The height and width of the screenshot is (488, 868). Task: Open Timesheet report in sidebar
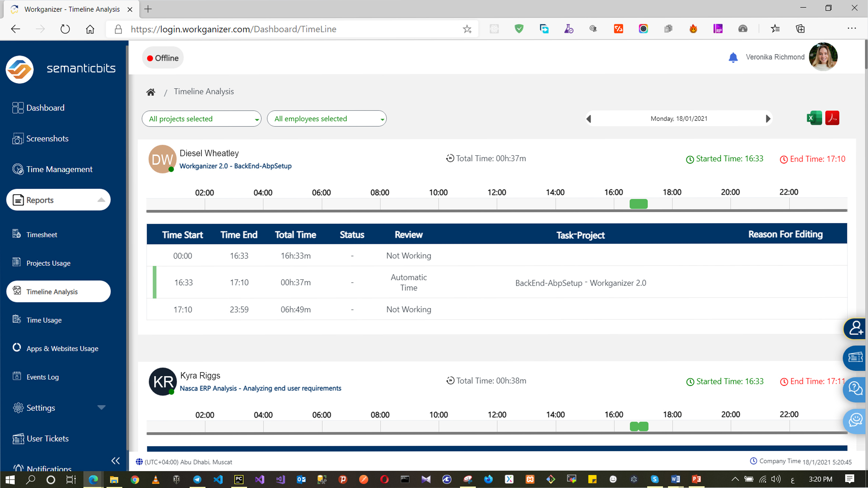pos(42,235)
